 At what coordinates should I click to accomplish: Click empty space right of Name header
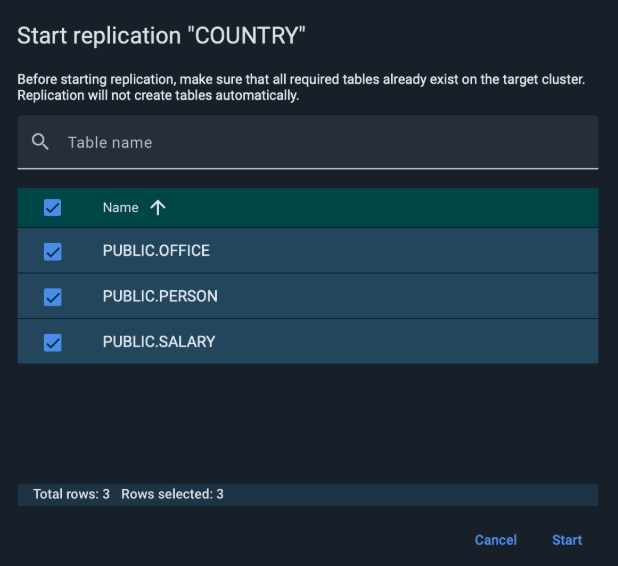[400, 208]
